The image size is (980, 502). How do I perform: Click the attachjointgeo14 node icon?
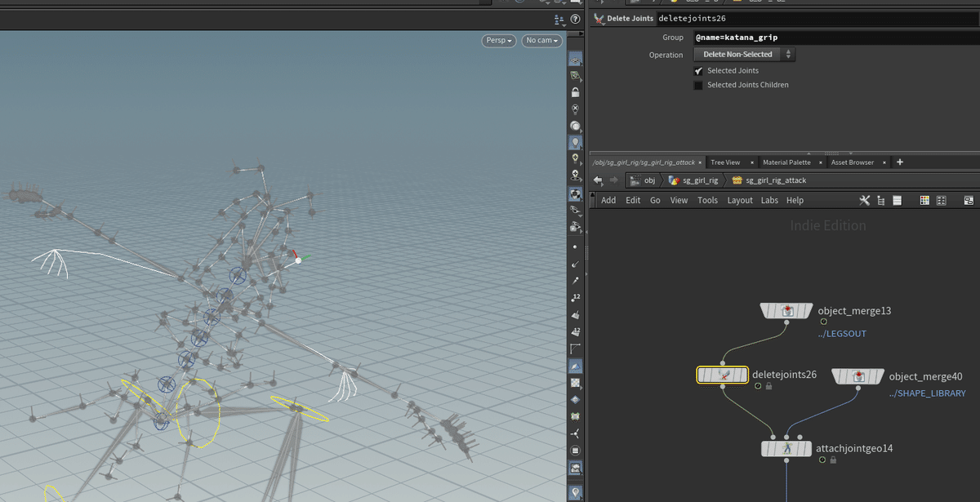point(786,447)
